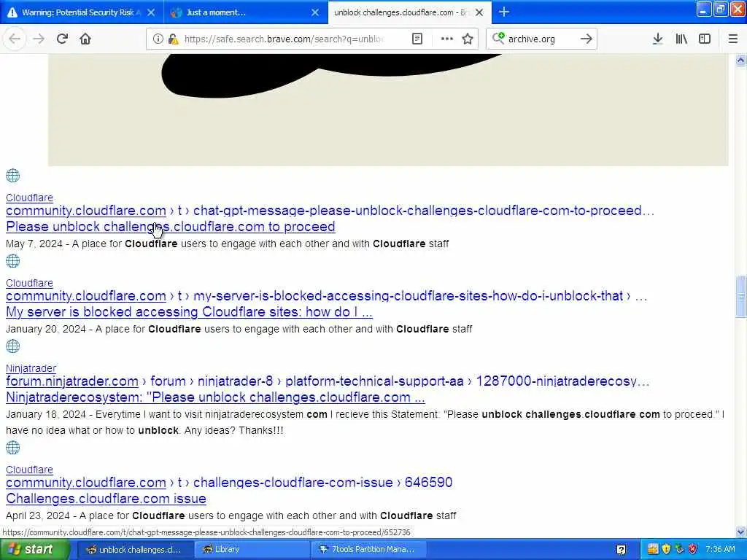The width and height of the screenshot is (747, 560).
Task: Click globe icon above first Cloudflare result
Action: (x=13, y=176)
